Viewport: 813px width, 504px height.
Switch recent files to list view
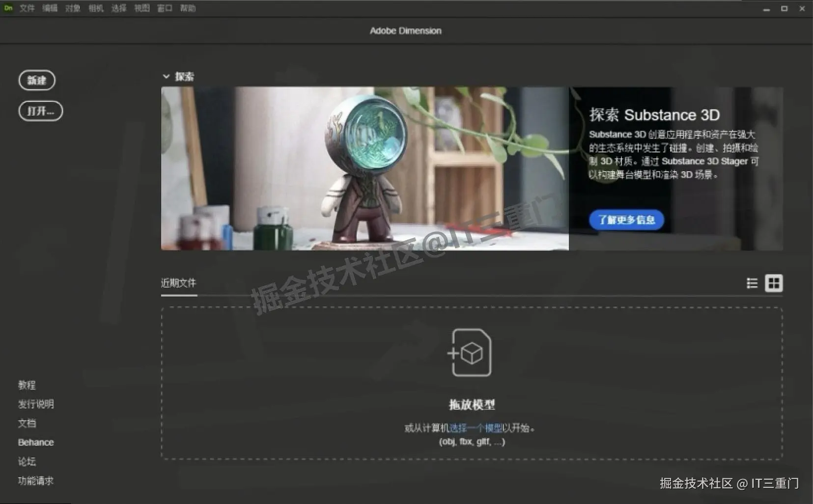(752, 283)
